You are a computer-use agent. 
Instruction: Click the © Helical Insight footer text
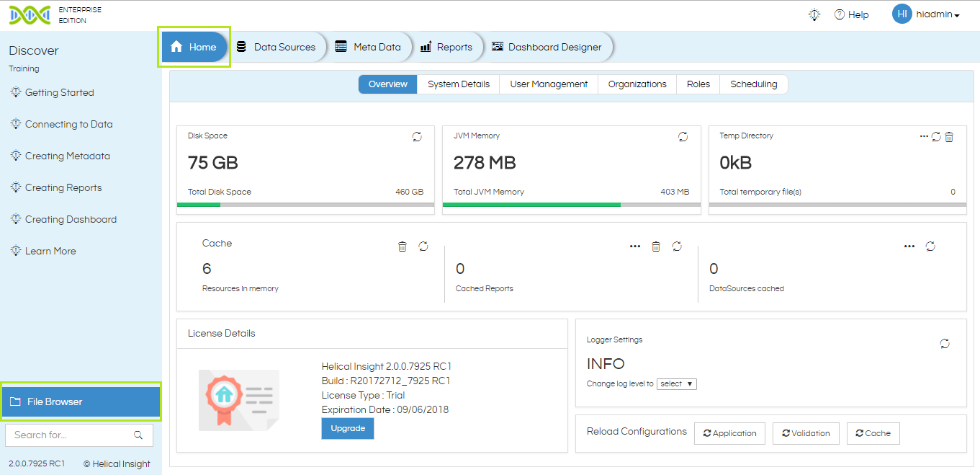pyautogui.click(x=117, y=463)
